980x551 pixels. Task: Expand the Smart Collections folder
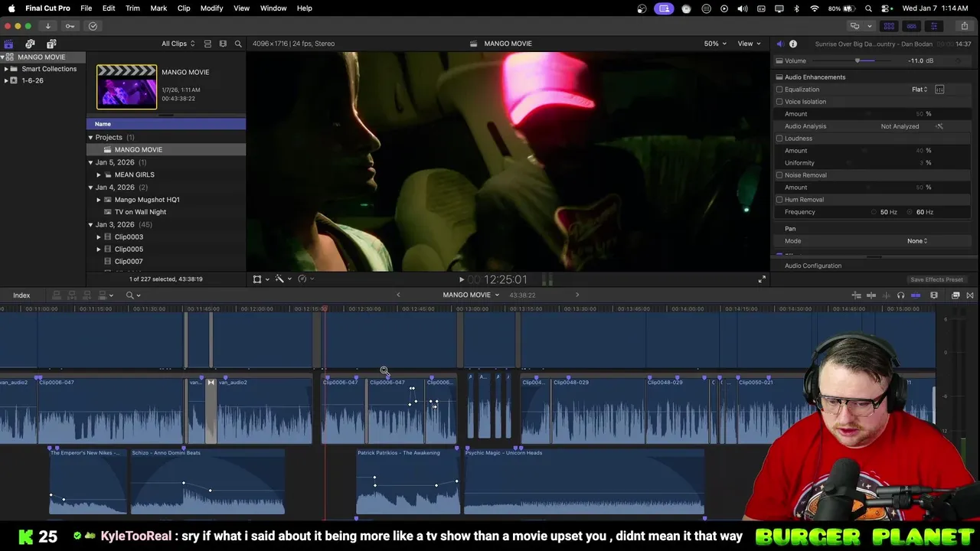(x=6, y=69)
